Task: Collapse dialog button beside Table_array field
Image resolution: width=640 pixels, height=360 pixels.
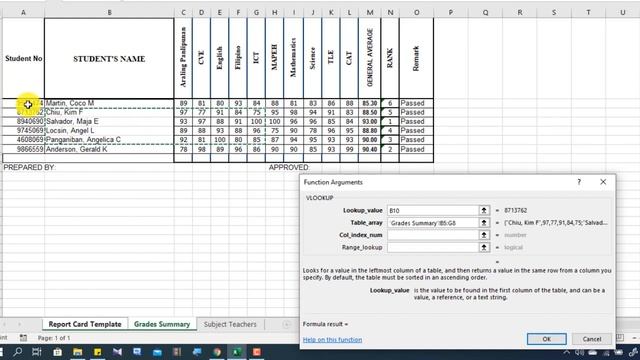Action: coord(484,223)
